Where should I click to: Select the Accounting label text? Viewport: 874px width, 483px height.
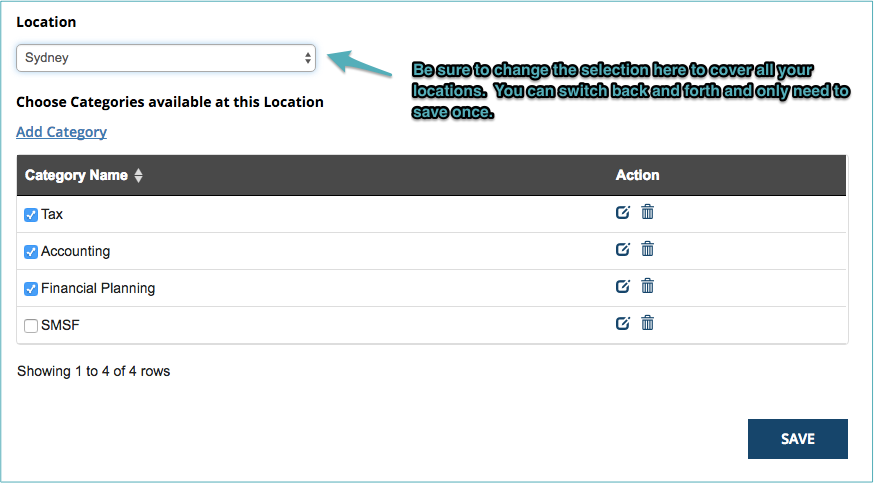(x=75, y=252)
